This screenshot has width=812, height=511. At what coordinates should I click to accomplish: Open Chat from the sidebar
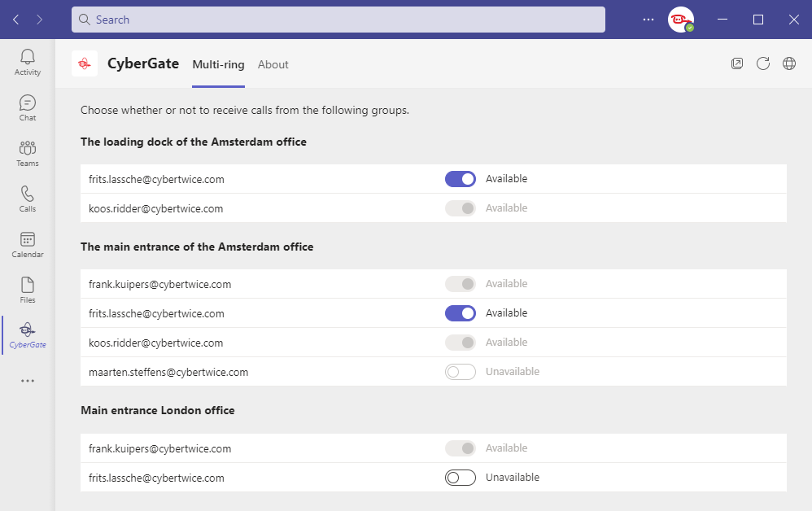(28, 108)
